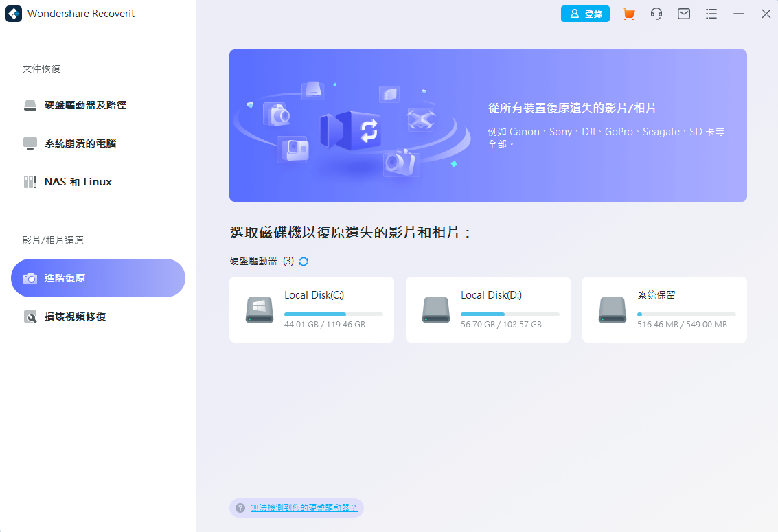Minimize the Recoverit window

tap(739, 14)
